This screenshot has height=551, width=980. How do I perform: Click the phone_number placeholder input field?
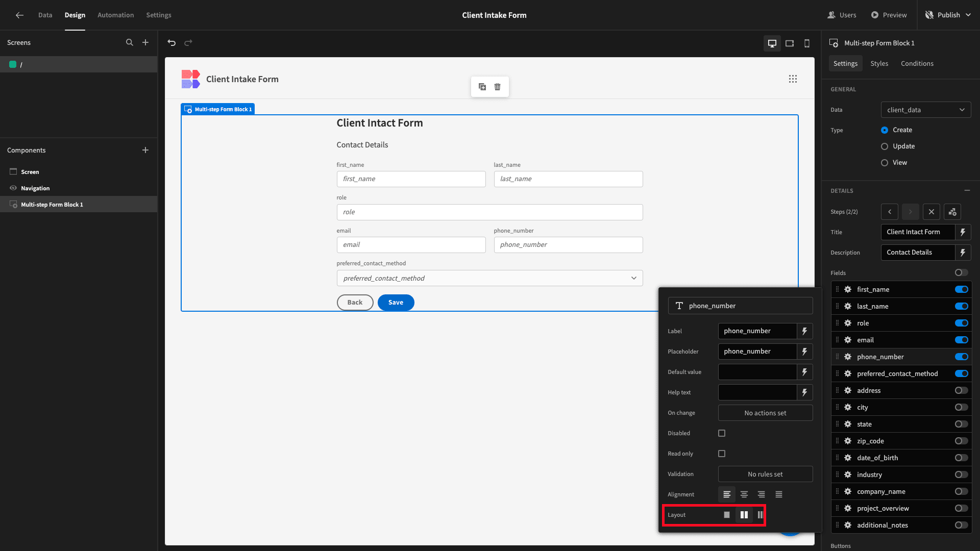click(x=759, y=350)
